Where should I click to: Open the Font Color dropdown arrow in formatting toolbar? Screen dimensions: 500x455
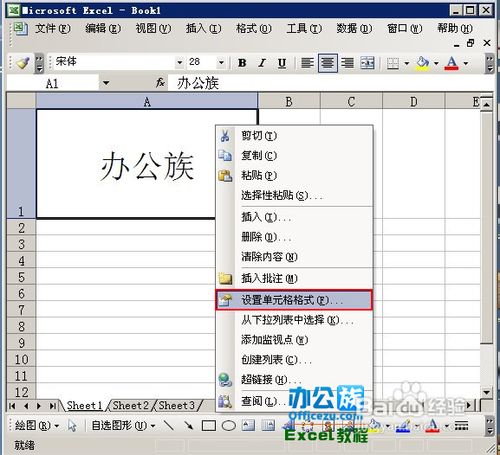(466, 63)
